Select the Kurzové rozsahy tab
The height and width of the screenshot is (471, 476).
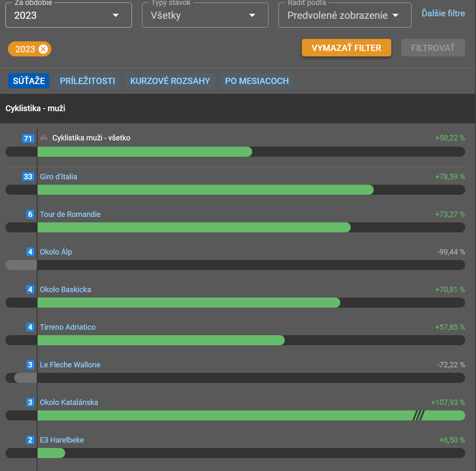tap(170, 81)
